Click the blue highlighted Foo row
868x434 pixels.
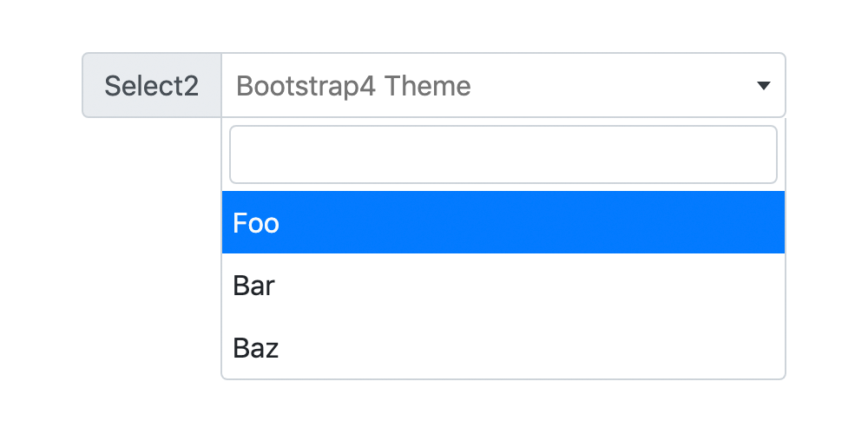click(x=503, y=223)
